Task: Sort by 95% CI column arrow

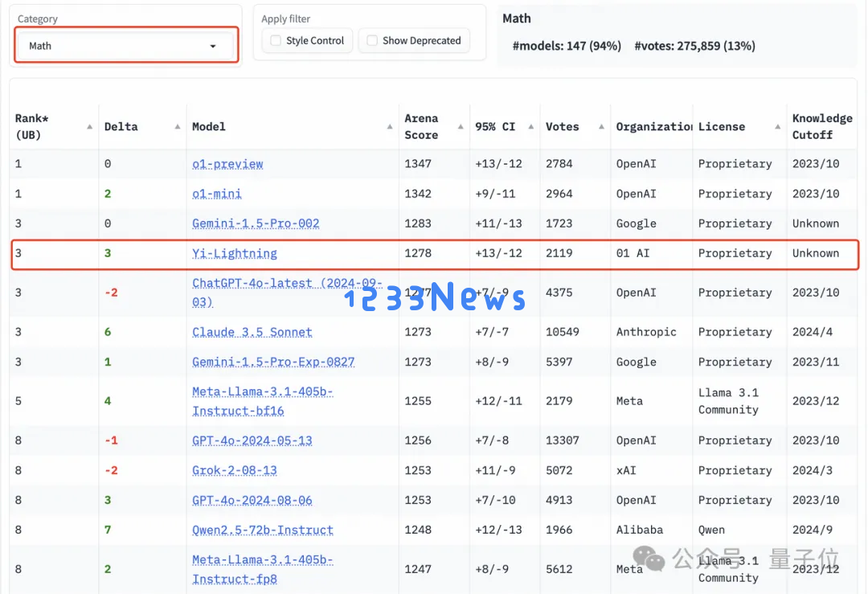Action: tap(531, 127)
